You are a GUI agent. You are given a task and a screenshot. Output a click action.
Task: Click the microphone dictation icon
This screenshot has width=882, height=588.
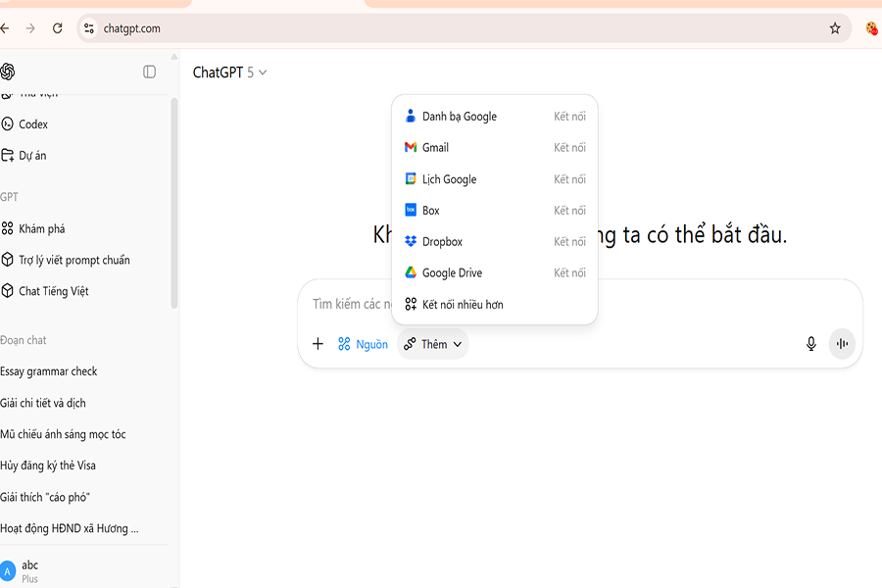pos(810,344)
